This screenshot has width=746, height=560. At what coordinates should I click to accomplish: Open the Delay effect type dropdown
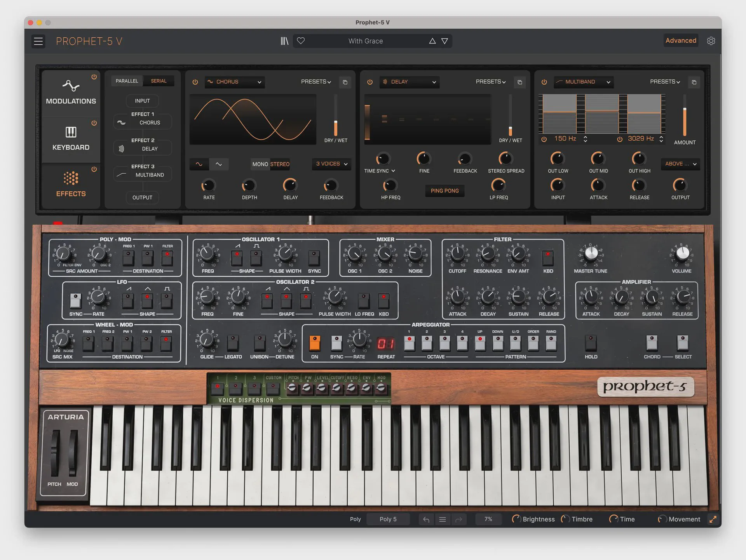410,82
